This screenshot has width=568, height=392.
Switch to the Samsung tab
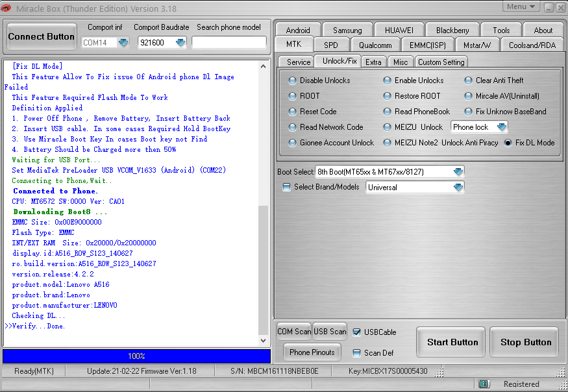pos(347,30)
